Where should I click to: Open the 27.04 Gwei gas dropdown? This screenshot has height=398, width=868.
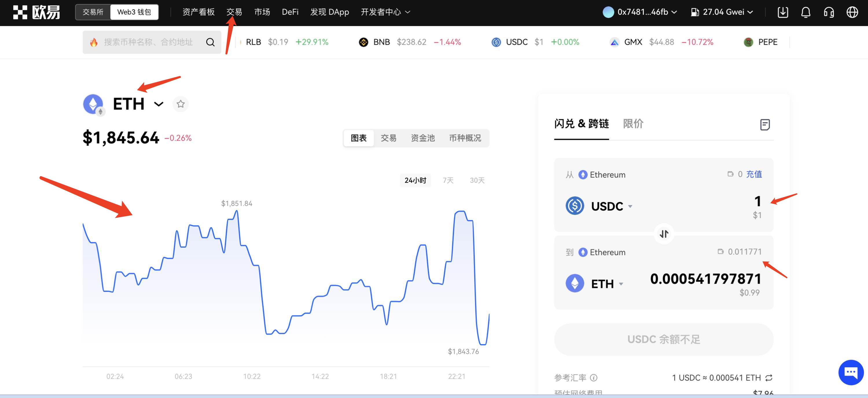click(722, 12)
